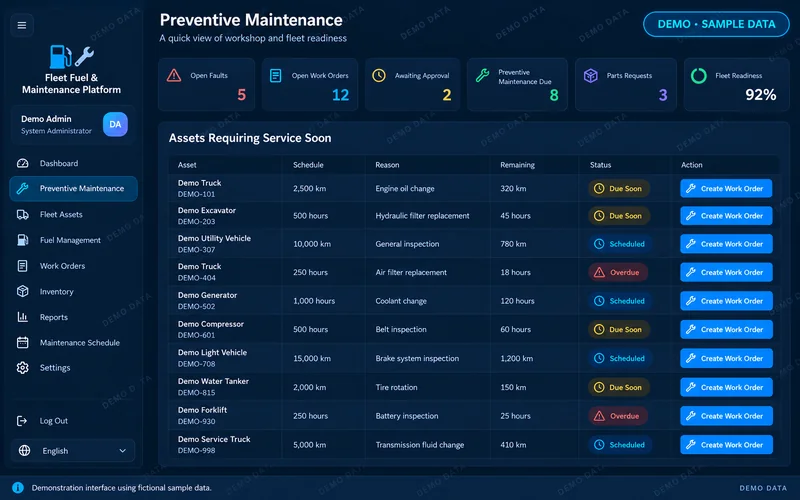The image size is (800, 500).
Task: Create Work Order for Demo Utility Vehicle
Action: pos(726,244)
